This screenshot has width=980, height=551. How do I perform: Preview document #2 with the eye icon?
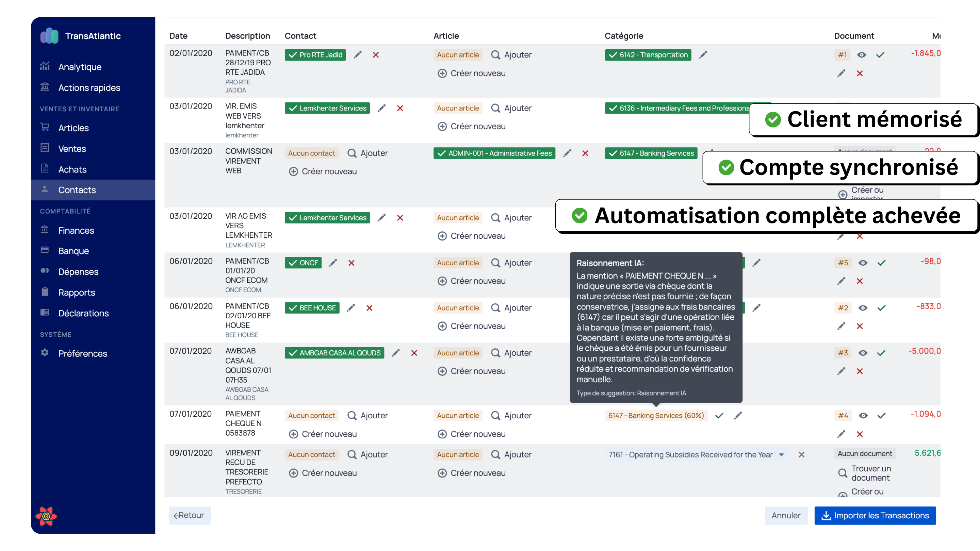[x=863, y=307]
